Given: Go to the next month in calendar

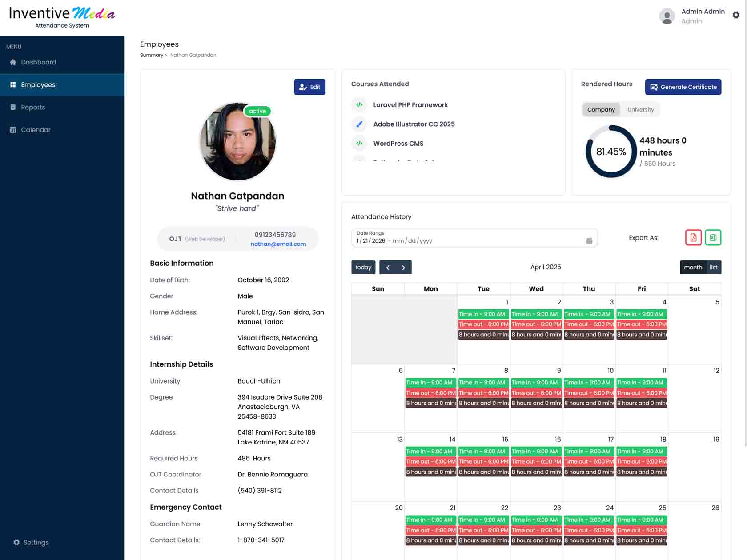Looking at the screenshot, I should (x=403, y=267).
